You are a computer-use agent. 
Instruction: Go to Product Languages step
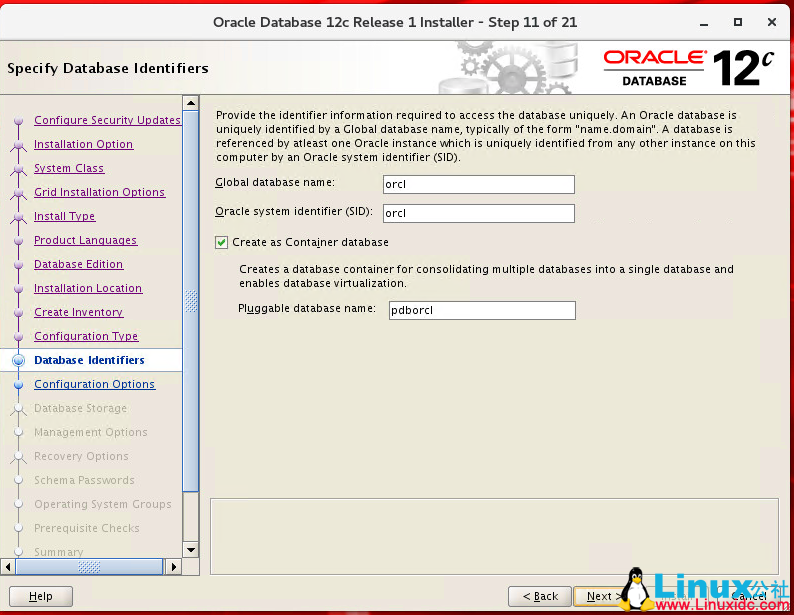86,240
